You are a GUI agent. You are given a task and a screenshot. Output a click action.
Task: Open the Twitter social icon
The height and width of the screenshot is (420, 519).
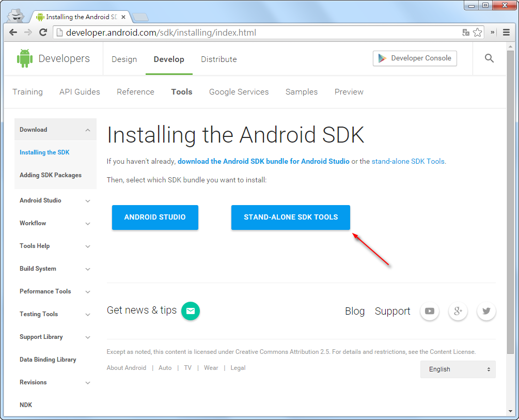tap(486, 311)
